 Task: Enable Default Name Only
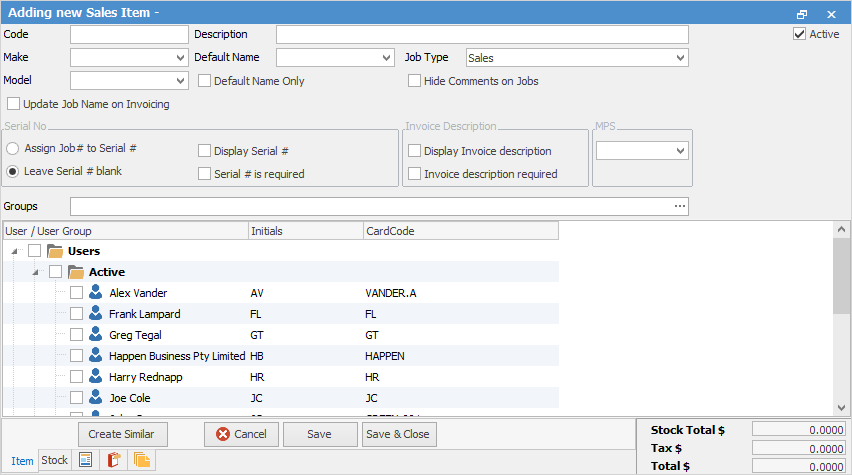pyautogui.click(x=204, y=81)
